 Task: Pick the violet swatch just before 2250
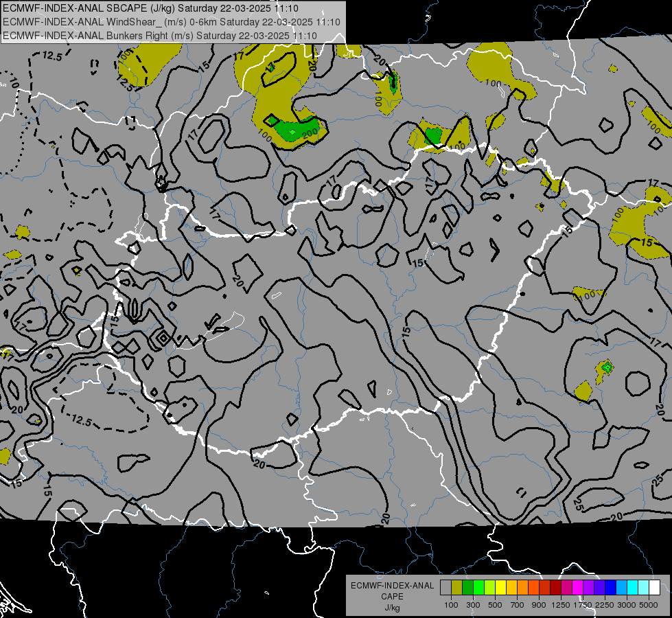click(599, 588)
